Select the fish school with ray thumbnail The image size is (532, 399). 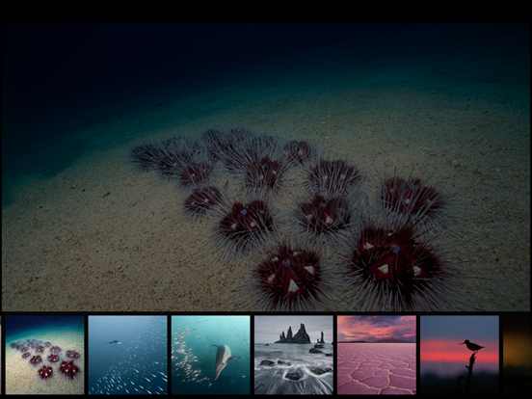coord(128,355)
